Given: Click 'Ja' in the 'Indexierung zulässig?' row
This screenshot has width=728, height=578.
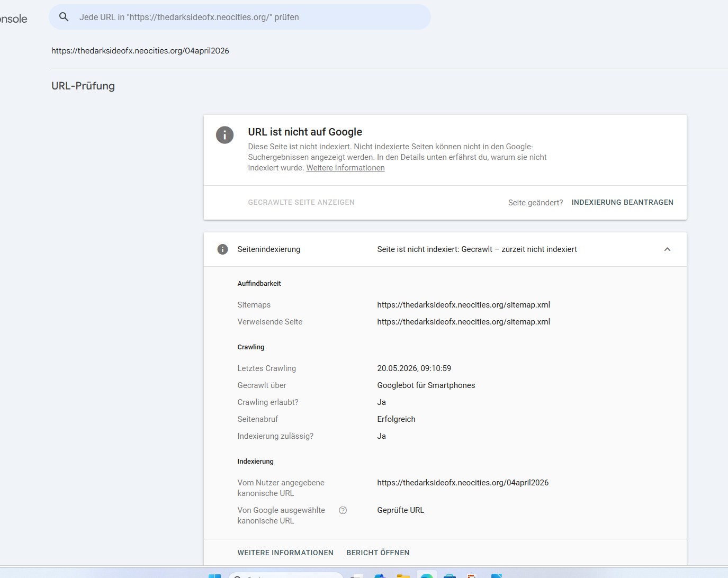Looking at the screenshot, I should coord(381,436).
